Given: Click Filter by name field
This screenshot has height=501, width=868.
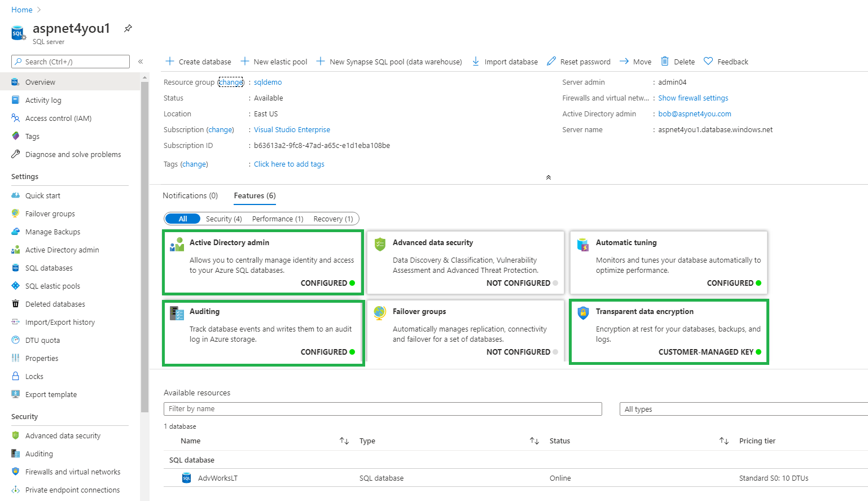Looking at the screenshot, I should click(383, 409).
